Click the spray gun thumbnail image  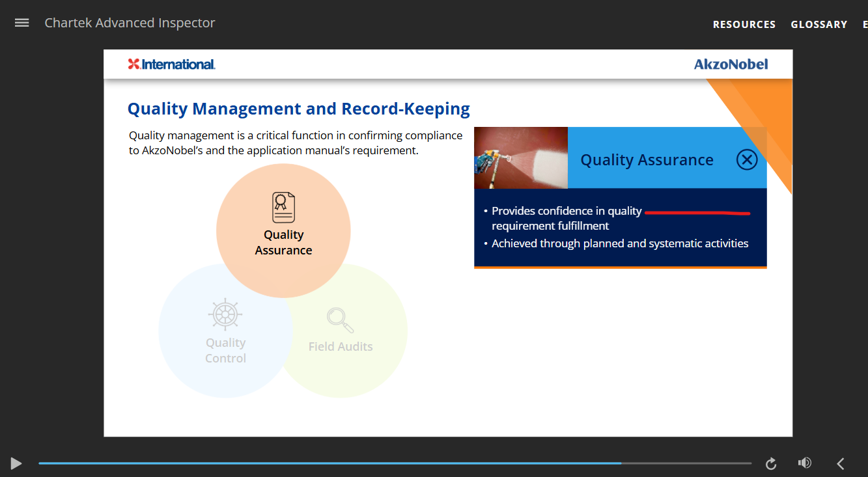[521, 157]
